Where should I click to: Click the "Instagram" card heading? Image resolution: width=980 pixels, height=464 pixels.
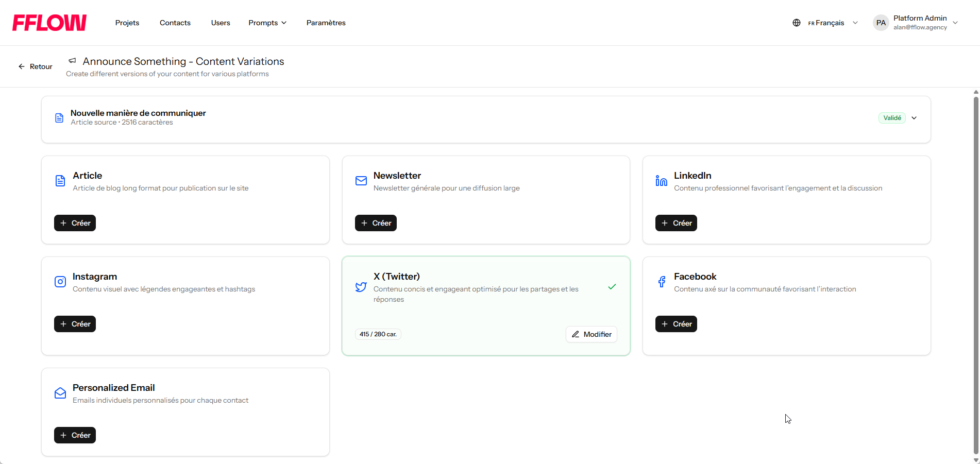[95, 277]
